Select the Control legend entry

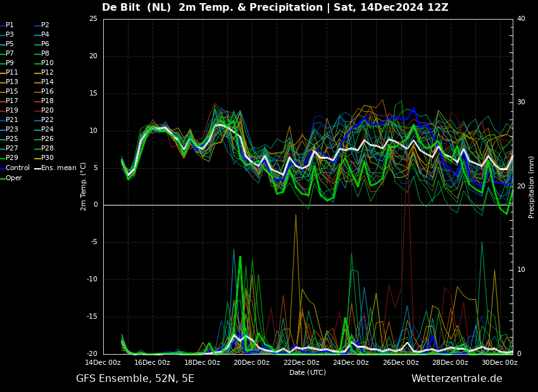(17, 168)
